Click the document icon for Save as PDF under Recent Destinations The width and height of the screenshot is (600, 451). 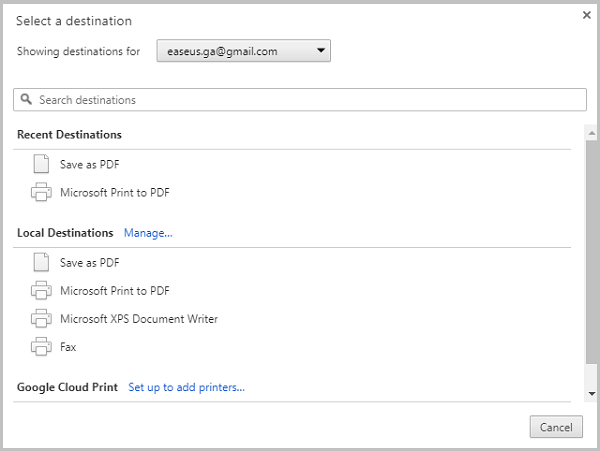click(41, 164)
